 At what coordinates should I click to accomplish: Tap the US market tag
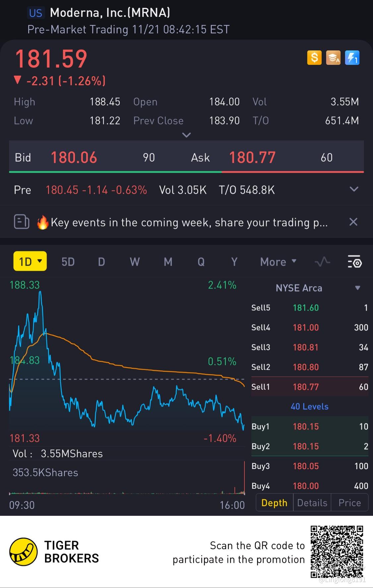click(x=35, y=13)
